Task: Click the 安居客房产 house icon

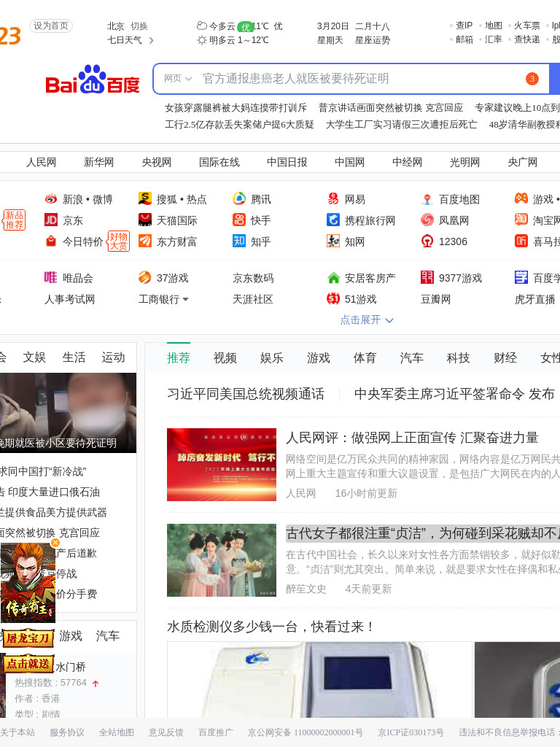Action: click(333, 277)
